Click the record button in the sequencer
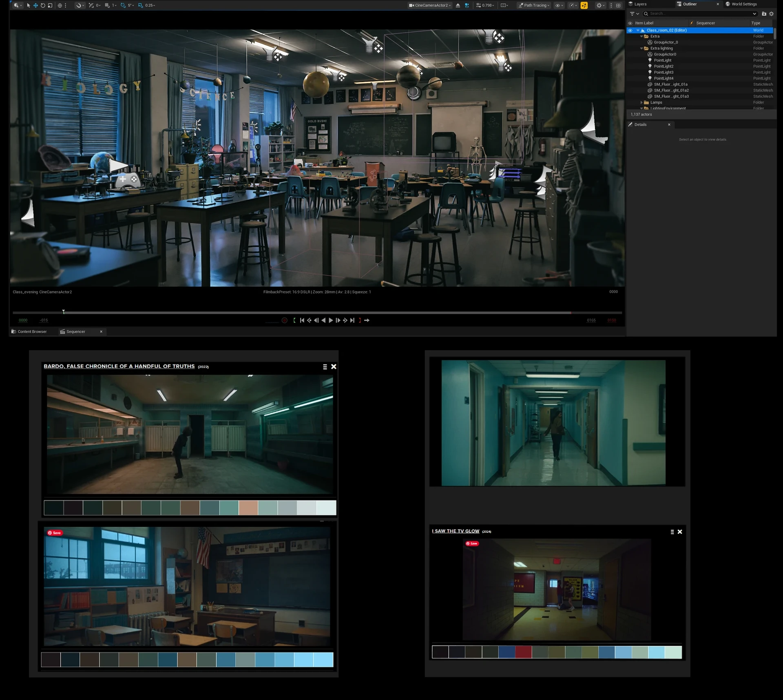Screen dimensions: 783x700 [285, 320]
